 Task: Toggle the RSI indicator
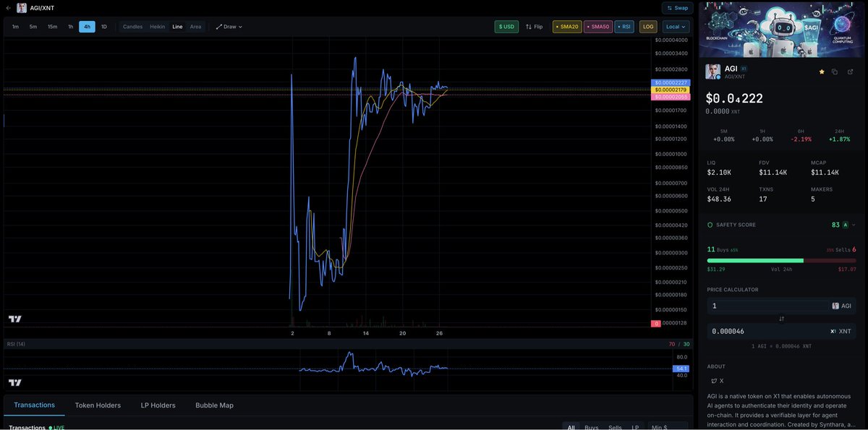(624, 27)
